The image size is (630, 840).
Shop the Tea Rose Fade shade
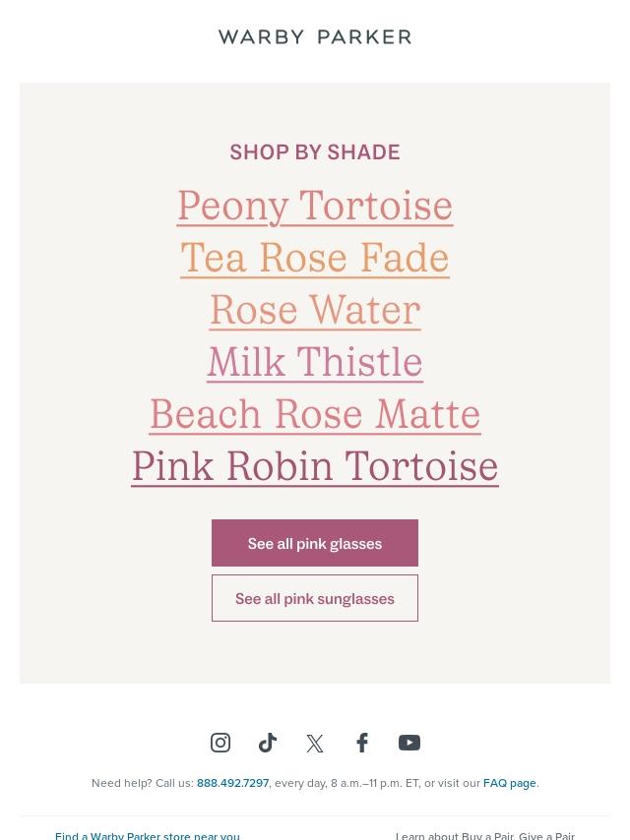tap(315, 259)
